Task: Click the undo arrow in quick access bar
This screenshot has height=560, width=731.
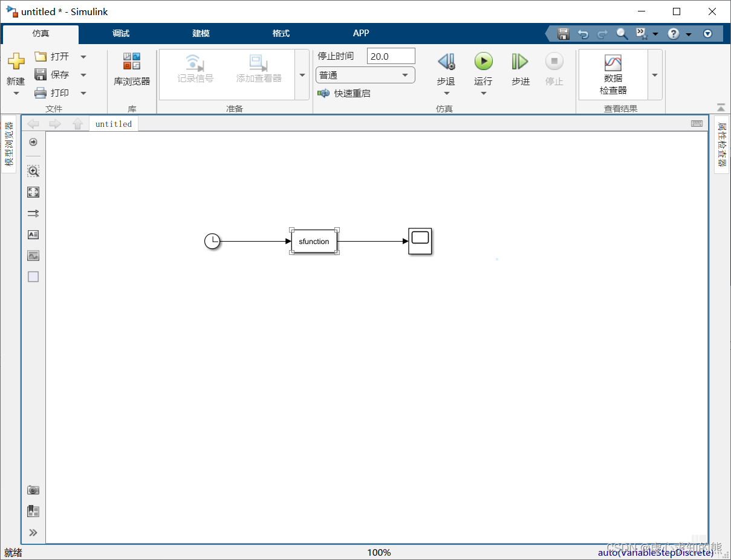Action: pos(583,34)
